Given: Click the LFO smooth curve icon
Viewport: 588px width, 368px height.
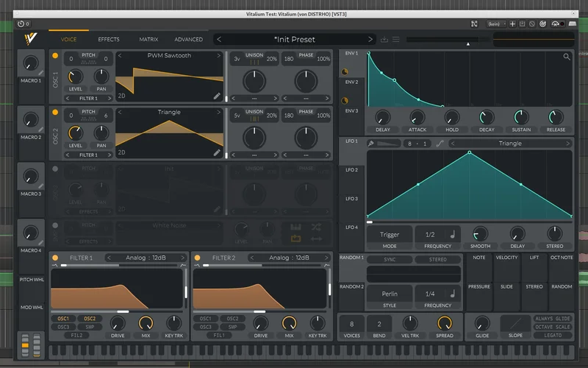Looking at the screenshot, I should pos(440,144).
